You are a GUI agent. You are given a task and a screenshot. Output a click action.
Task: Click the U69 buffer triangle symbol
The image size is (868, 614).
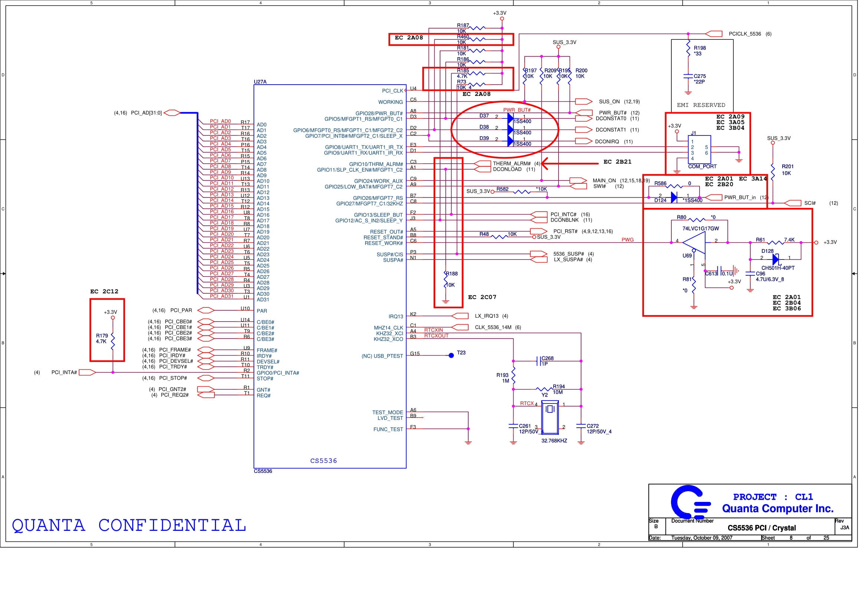(694, 242)
